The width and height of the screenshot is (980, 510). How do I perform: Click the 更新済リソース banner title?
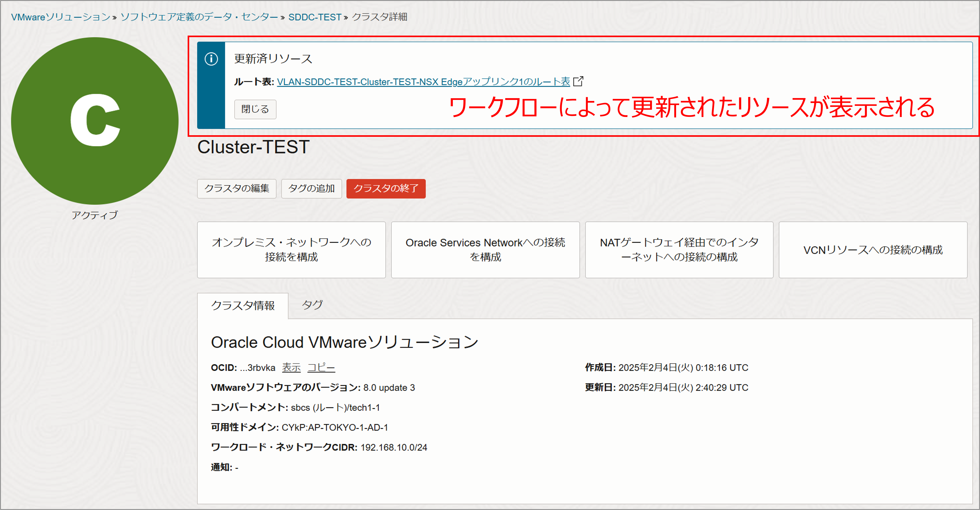pyautogui.click(x=273, y=59)
